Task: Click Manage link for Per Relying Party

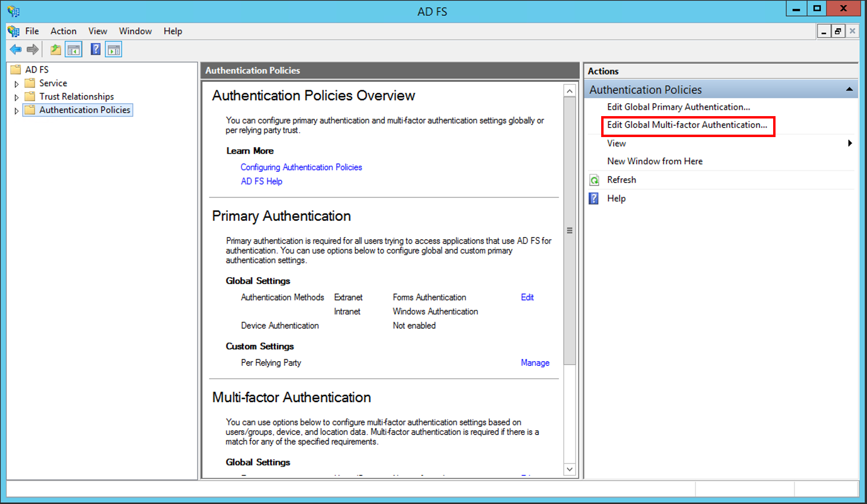Action: pyautogui.click(x=535, y=363)
